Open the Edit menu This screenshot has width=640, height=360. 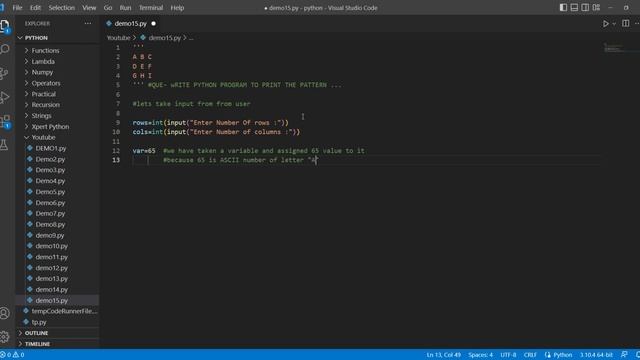(35, 8)
